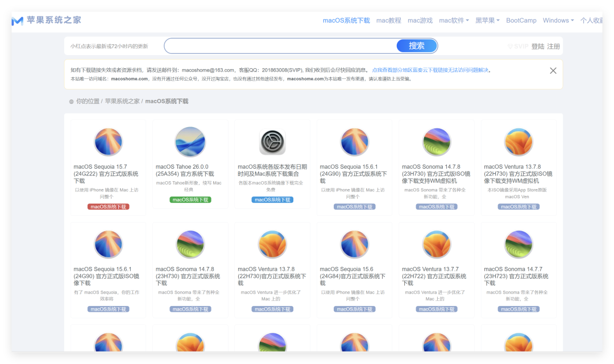The height and width of the screenshot is (364, 614).
Task: Open title macOS Sequoia 15.6 (24G84)官方正式版系统下载
Action: (352, 276)
